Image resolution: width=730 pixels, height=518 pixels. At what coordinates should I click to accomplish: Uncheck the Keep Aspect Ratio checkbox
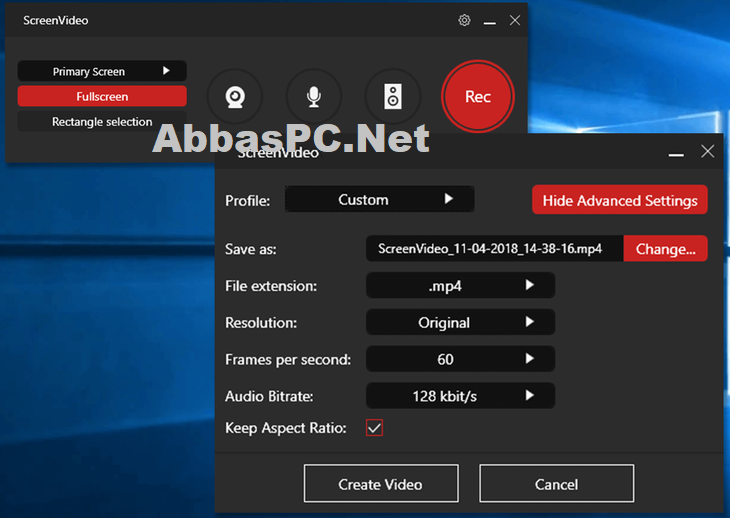374,428
